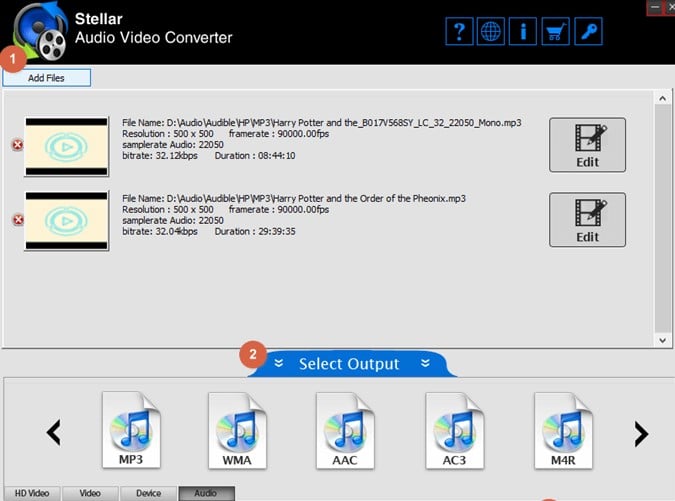This screenshot has width=675, height=501.
Task: Remove the B017V568SY mp3 file with red X
Action: 18,145
